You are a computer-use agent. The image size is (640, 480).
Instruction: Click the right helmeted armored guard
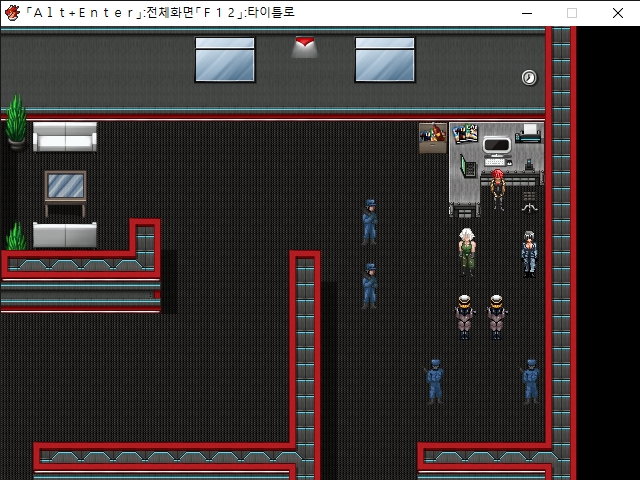pos(496,317)
